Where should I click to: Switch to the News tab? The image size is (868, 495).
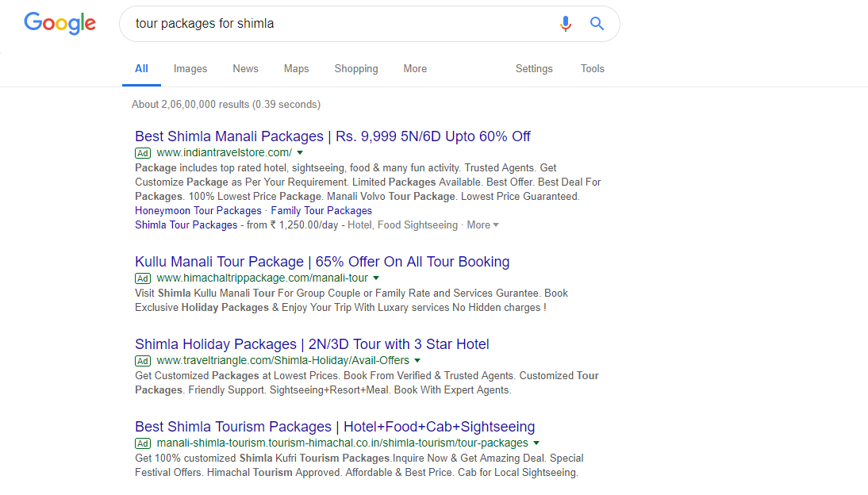245,69
